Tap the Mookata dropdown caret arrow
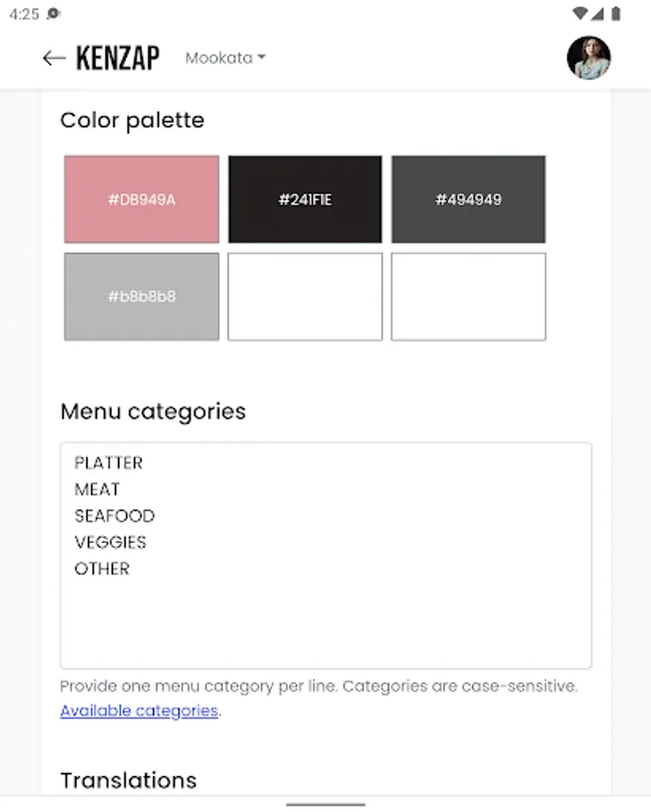Screen dimensions: 651x812 [262, 57]
